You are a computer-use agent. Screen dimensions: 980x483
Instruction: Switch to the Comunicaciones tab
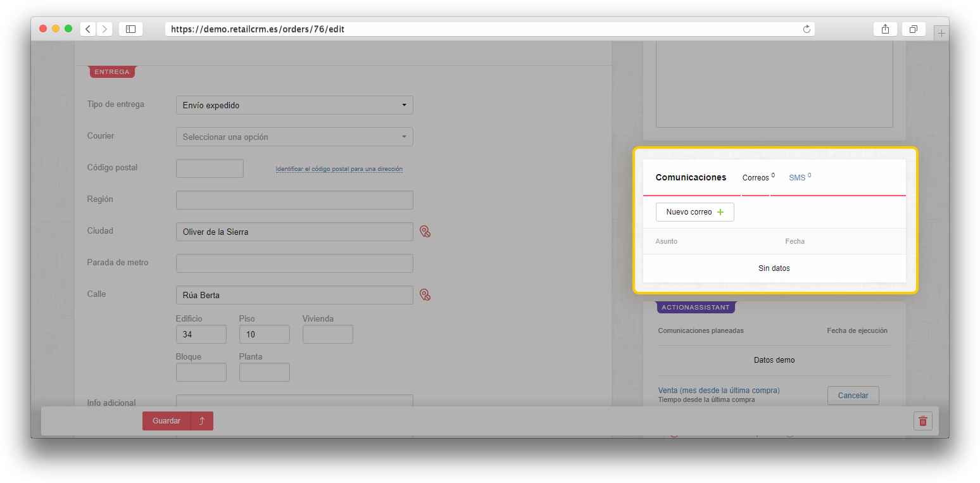(x=691, y=177)
